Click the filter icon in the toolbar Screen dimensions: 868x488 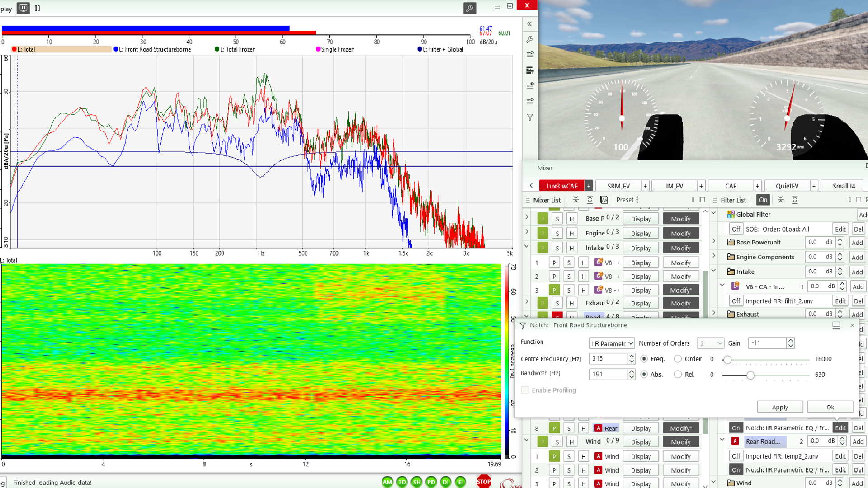click(530, 118)
